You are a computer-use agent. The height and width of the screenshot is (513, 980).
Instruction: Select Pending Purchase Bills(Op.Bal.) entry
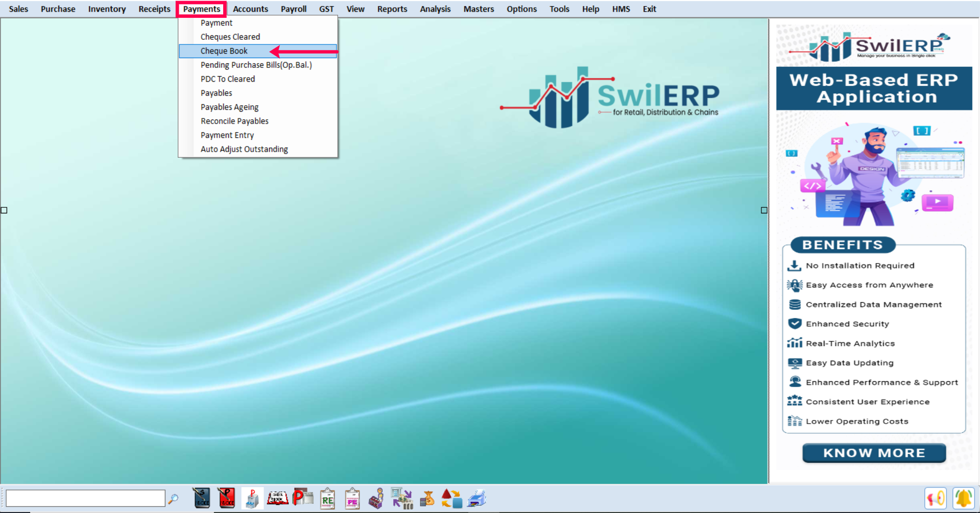[x=258, y=65]
